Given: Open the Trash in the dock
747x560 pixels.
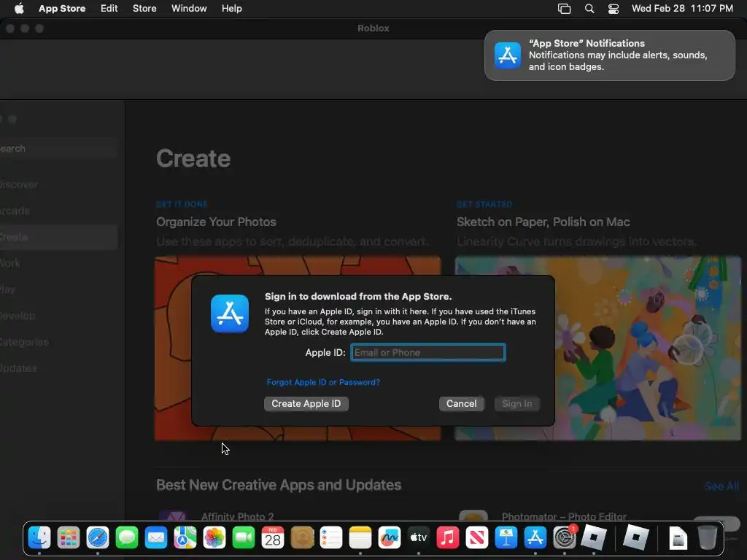Looking at the screenshot, I should click(x=708, y=538).
